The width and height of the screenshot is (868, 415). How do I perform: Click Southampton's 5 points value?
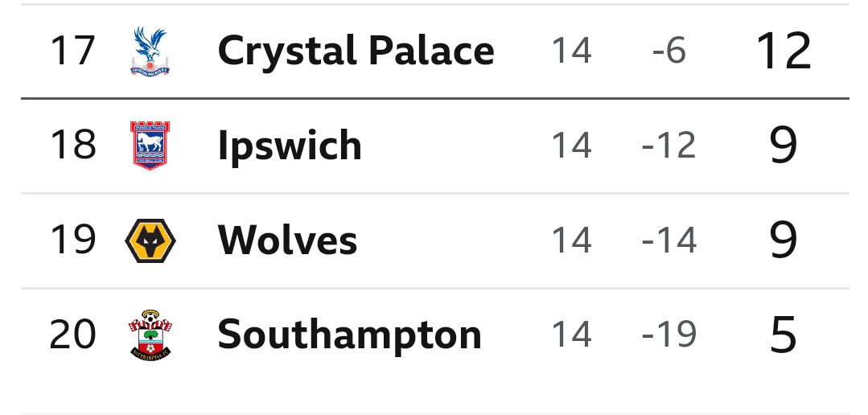pyautogui.click(x=784, y=335)
